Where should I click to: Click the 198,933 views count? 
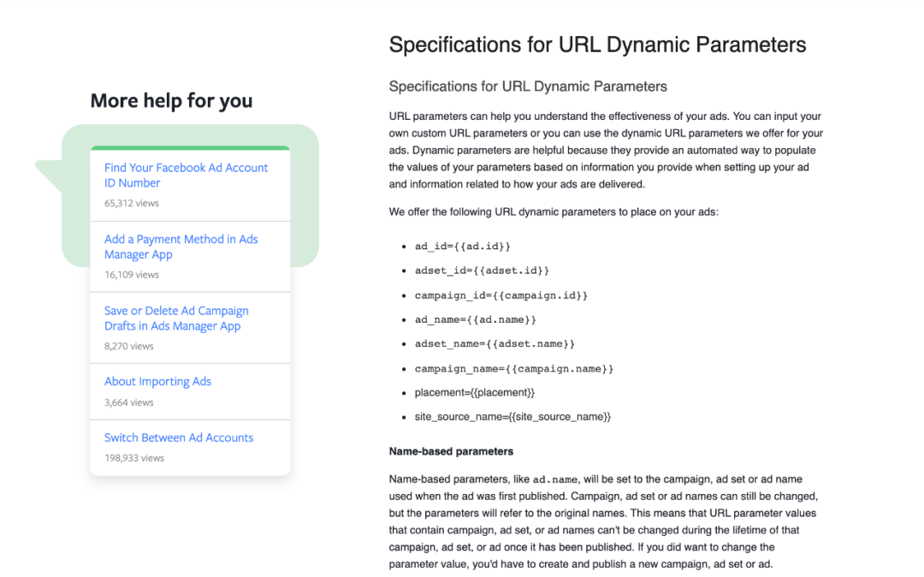[x=134, y=458]
